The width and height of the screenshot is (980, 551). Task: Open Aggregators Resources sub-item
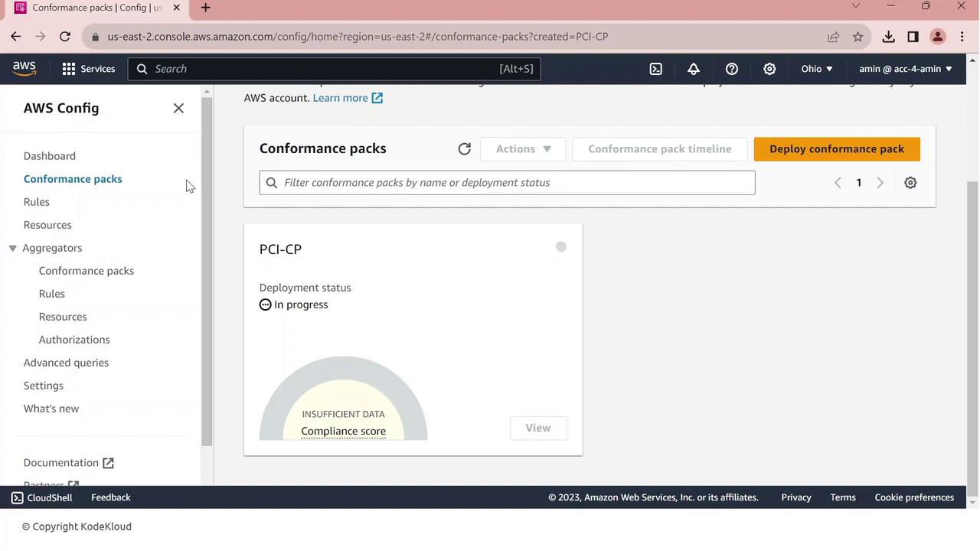63,317
